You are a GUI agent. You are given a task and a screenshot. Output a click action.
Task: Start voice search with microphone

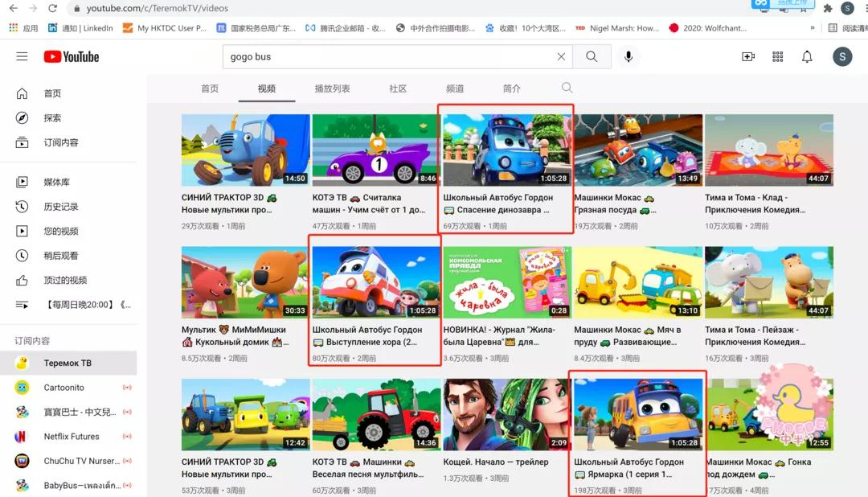tap(628, 56)
